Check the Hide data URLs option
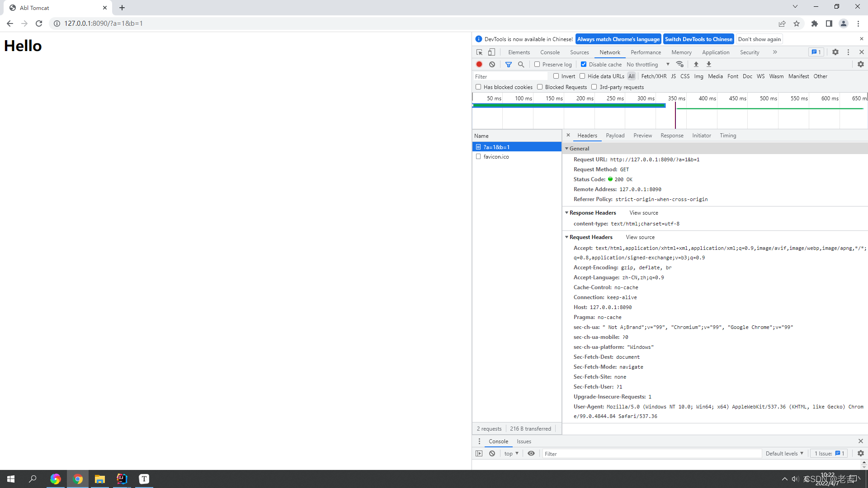Image resolution: width=868 pixels, height=488 pixels. click(x=582, y=76)
